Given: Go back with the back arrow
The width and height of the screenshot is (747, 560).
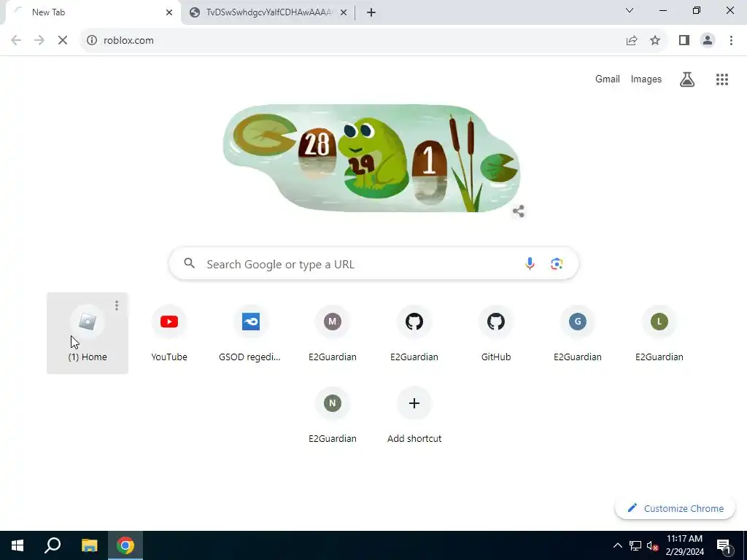Looking at the screenshot, I should (x=16, y=41).
